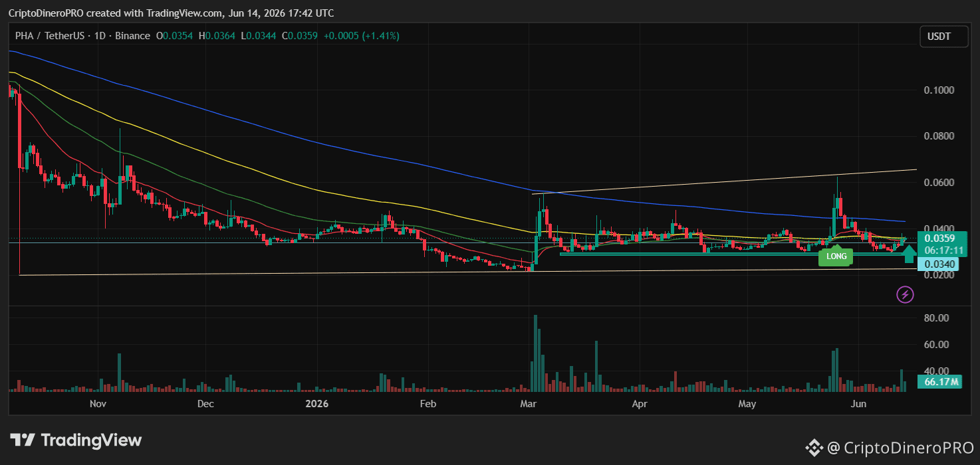Click the Jun date axis label

[858, 403]
